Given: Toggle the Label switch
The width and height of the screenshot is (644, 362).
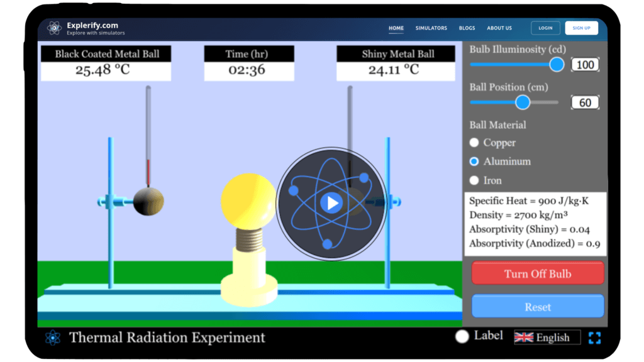Looking at the screenshot, I should coord(462,337).
